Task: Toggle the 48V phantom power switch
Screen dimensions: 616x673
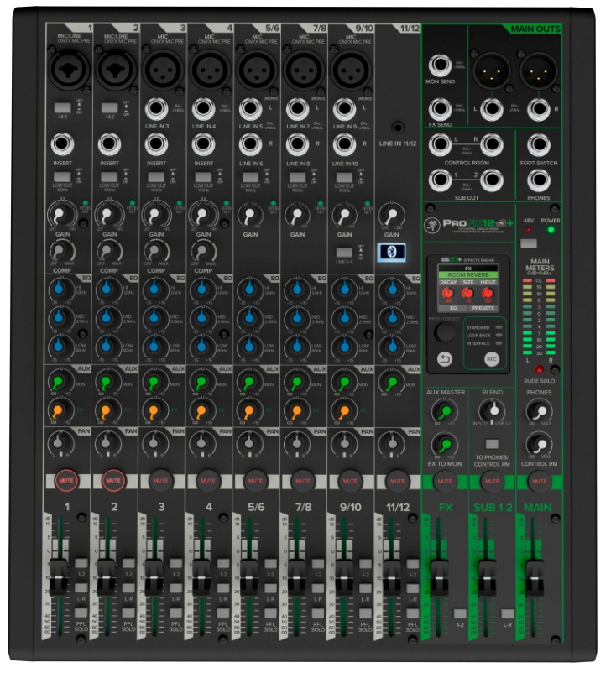Action: pos(528,244)
